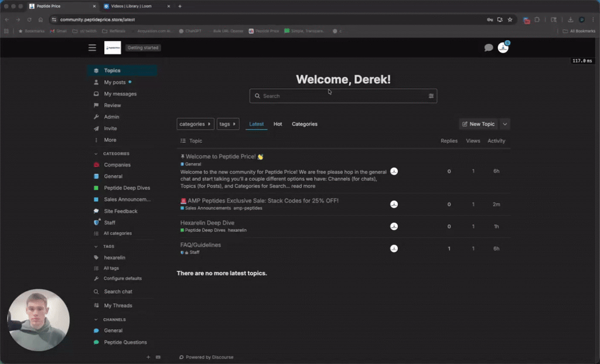Click poster avatar on Hexarelin Deep Dive row
This screenshot has width=600, height=364.
[x=394, y=226]
